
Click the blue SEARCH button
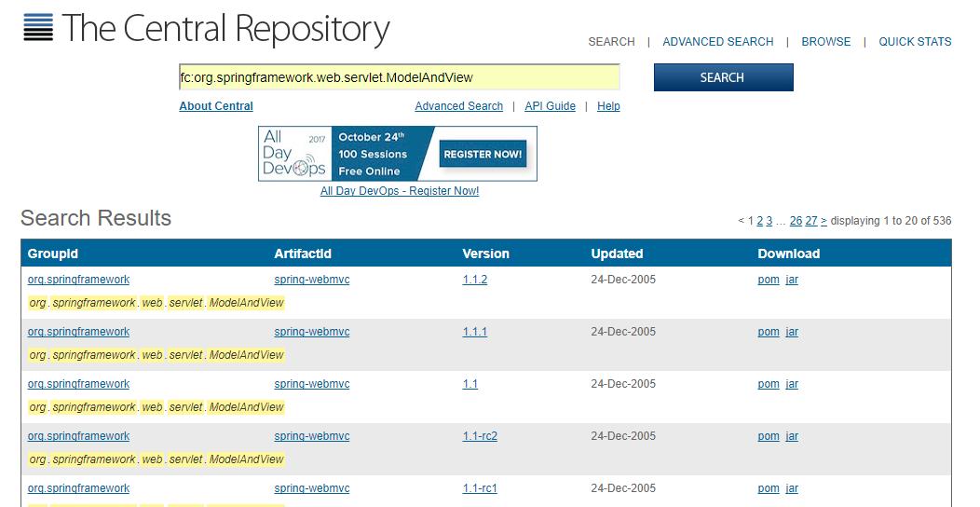(723, 77)
